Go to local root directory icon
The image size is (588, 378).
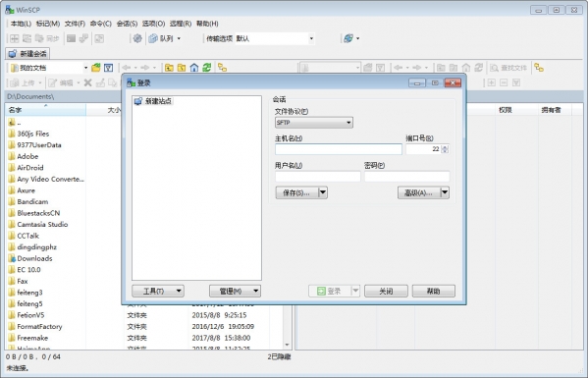tap(182, 68)
